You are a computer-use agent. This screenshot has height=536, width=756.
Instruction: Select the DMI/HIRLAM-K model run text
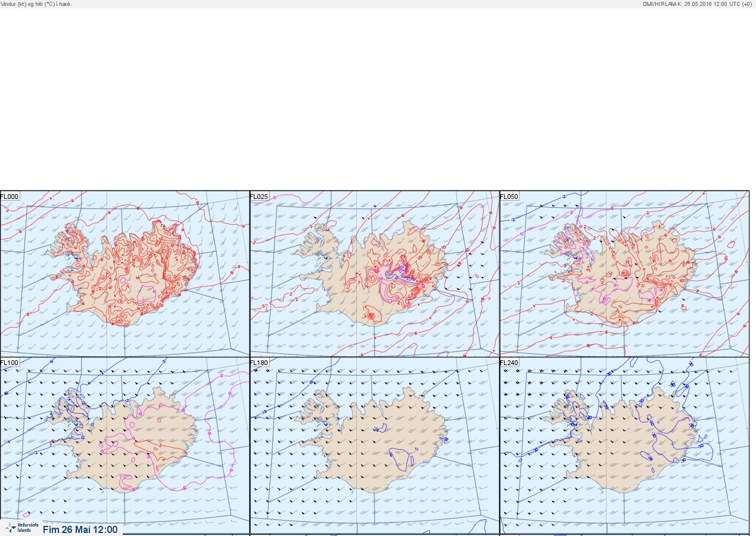coord(698,4)
